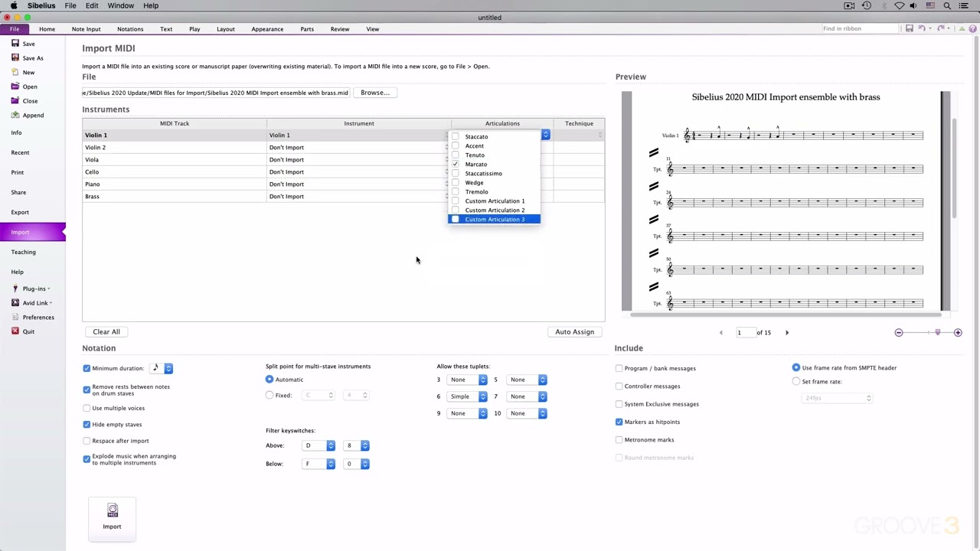
Task: Click the Save As disk icon
Action: [x=15, y=57]
